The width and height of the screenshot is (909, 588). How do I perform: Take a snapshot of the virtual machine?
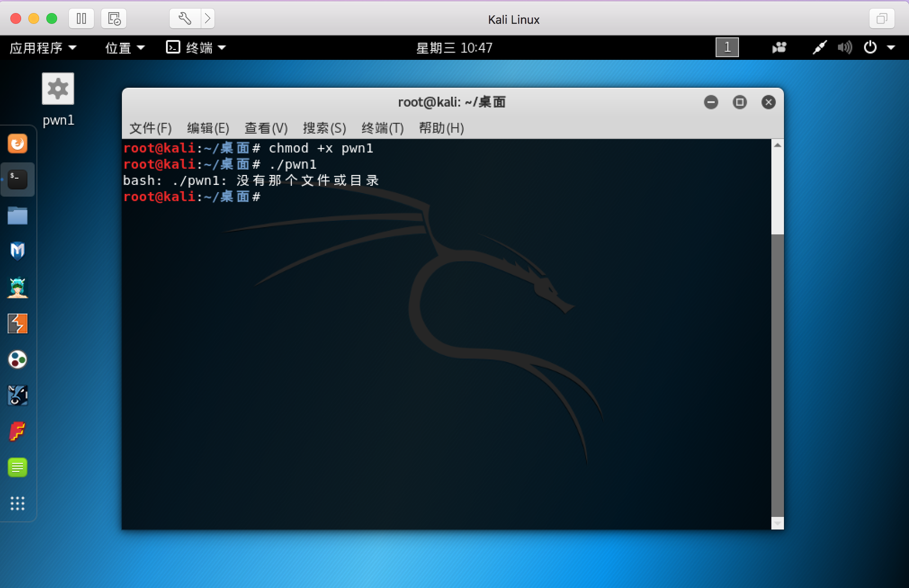114,19
